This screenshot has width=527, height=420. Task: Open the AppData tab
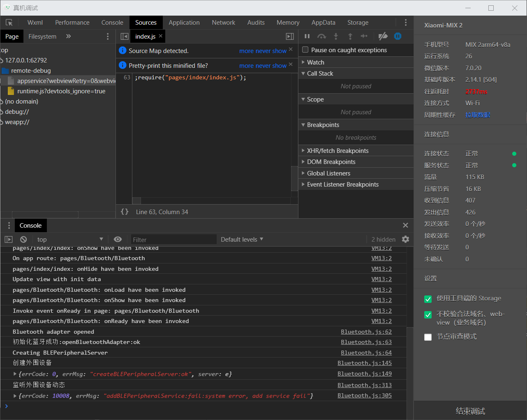pyautogui.click(x=324, y=23)
